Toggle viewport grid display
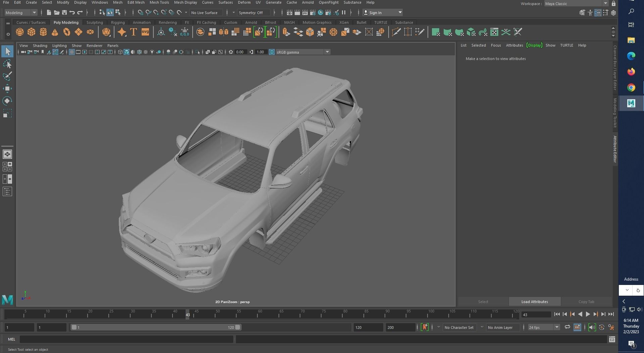644x353 pixels. pos(71,52)
